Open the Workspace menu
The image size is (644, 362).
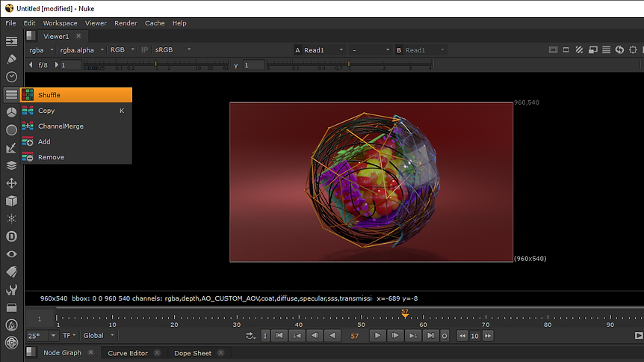pos(60,23)
